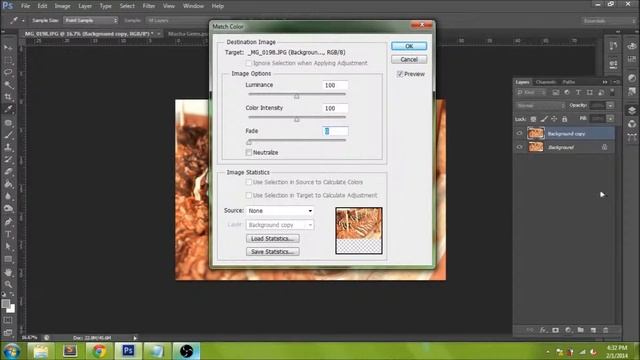Switch to the Channels tab
Screen dimensions: 640x360
[546, 82]
